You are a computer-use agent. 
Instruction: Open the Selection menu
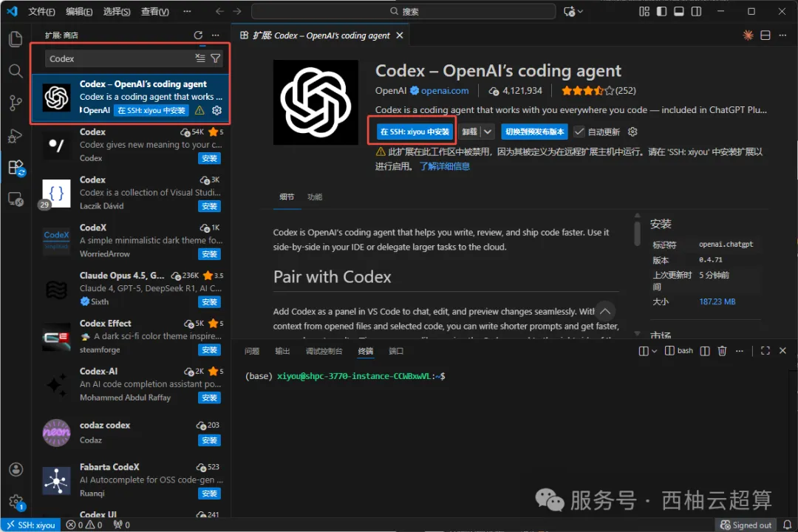point(117,11)
